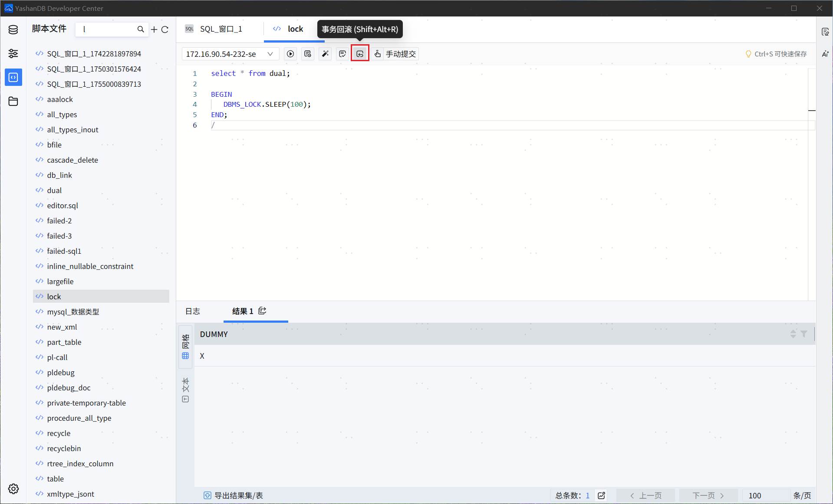Image resolution: width=833 pixels, height=504 pixels.
Task: Click 导出结果集/表 export button
Action: (x=234, y=495)
